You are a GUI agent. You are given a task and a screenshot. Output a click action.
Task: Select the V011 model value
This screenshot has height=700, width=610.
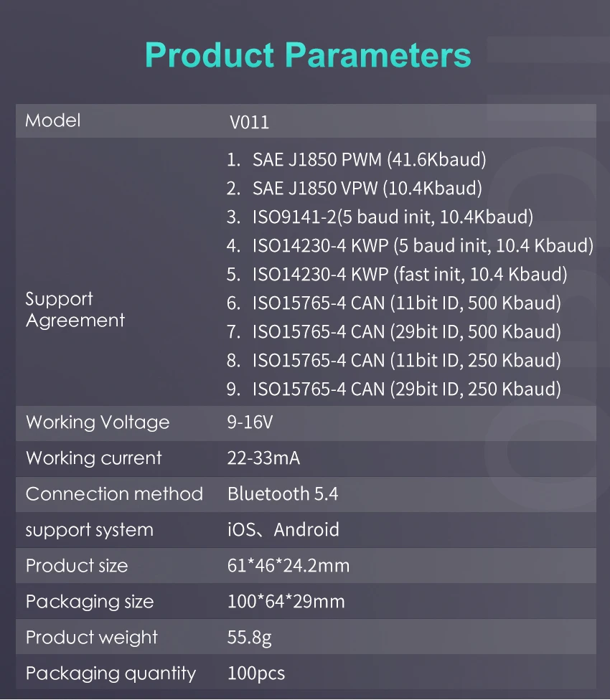pos(249,122)
